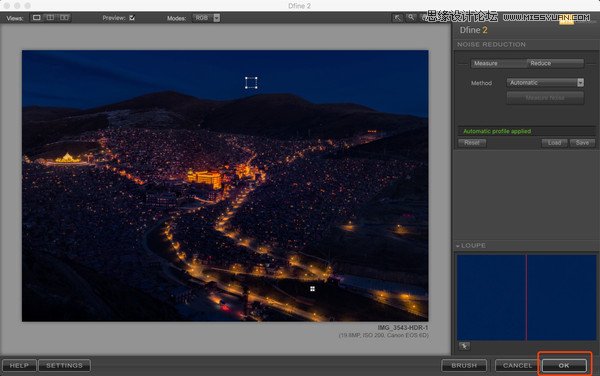This screenshot has width=600, height=376.
Task: Select the split preview view icon
Action: pyautogui.click(x=50, y=18)
